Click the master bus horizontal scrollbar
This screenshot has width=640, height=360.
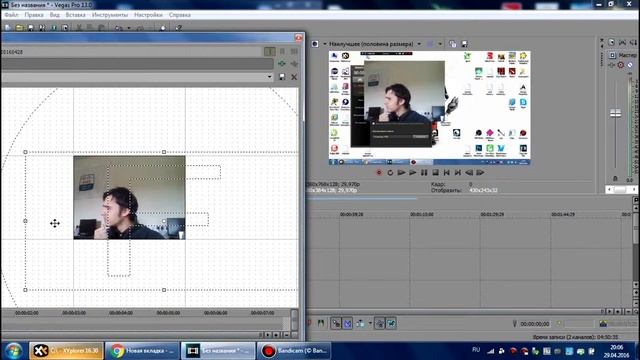pos(621,189)
